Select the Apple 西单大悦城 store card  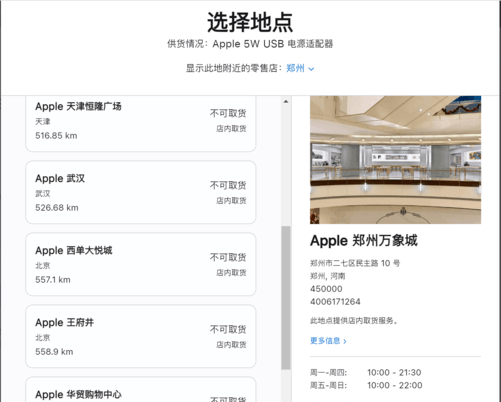coord(141,264)
